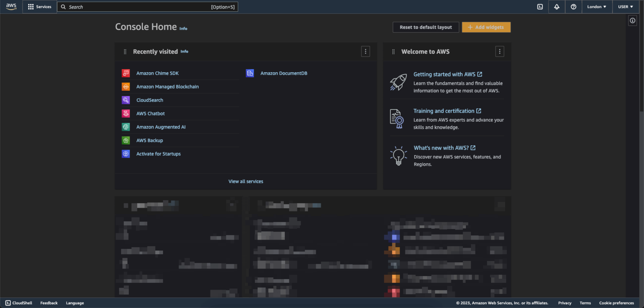
Task: Open the Help question mark icon
Action: coord(573,7)
